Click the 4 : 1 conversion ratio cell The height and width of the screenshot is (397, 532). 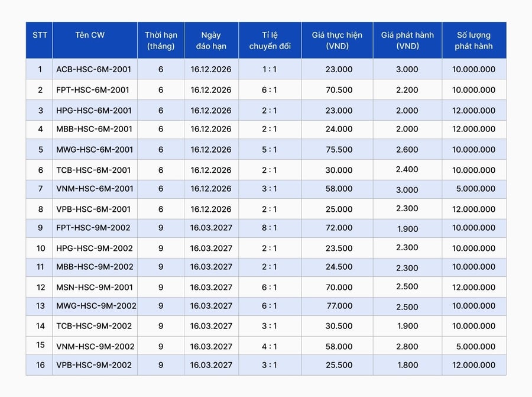[270, 346]
